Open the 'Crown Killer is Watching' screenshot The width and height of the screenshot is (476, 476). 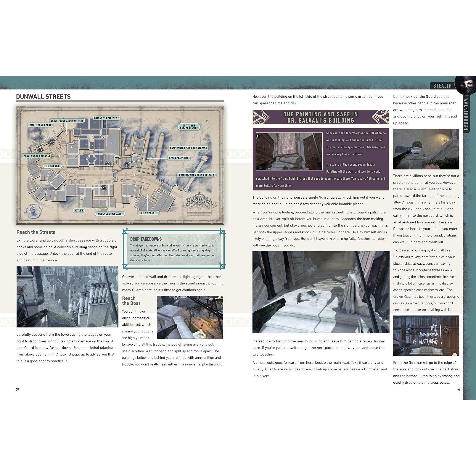coord(426,336)
